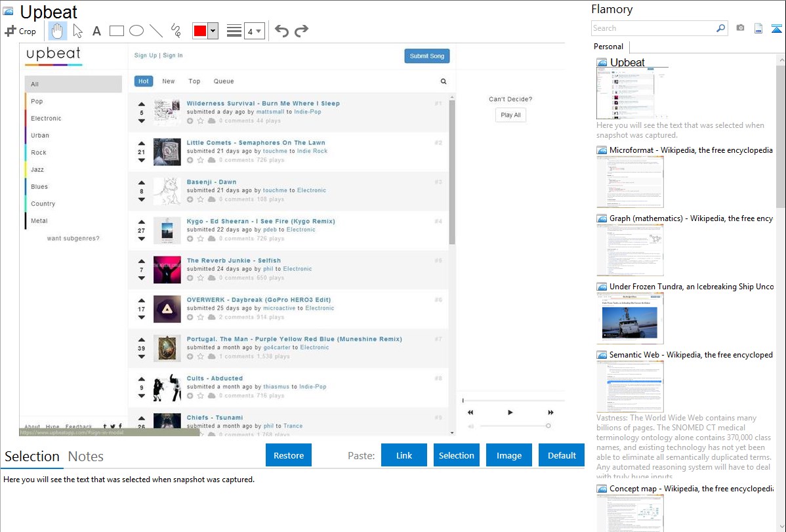786x532 pixels.
Task: Click inside the Flamory search field
Action: click(653, 28)
